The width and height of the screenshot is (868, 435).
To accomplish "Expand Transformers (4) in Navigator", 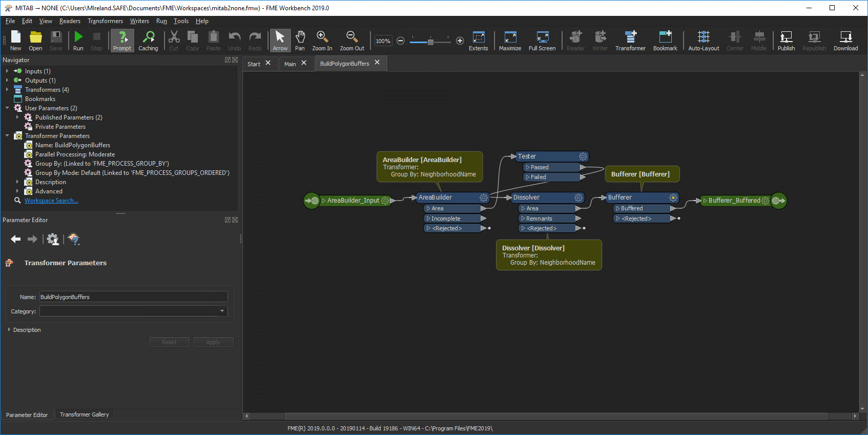I will click(x=7, y=89).
